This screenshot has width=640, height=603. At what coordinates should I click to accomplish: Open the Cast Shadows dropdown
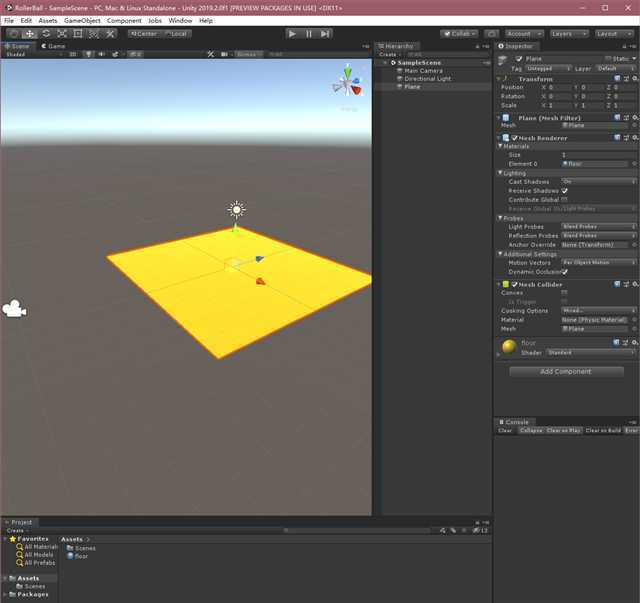click(x=598, y=181)
